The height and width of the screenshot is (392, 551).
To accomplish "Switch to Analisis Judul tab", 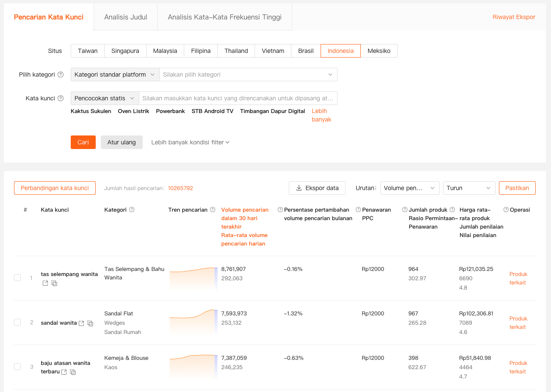I will pyautogui.click(x=125, y=17).
